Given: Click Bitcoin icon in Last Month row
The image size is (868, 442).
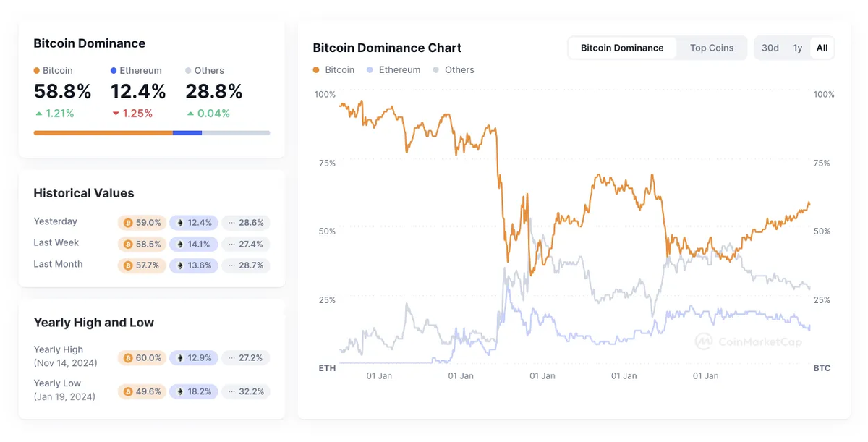Looking at the screenshot, I should [128, 265].
